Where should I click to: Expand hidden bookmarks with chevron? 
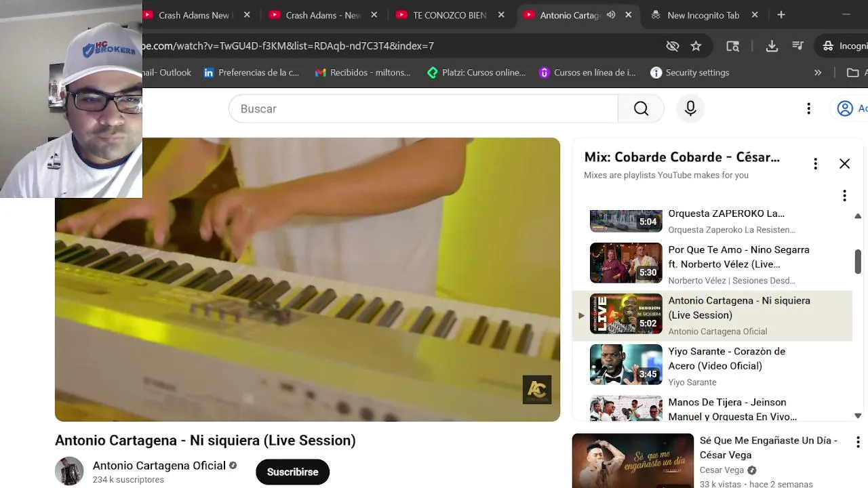point(818,73)
